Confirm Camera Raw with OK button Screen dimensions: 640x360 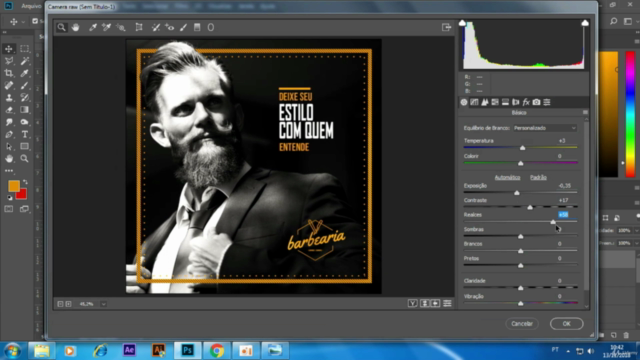pyautogui.click(x=567, y=324)
